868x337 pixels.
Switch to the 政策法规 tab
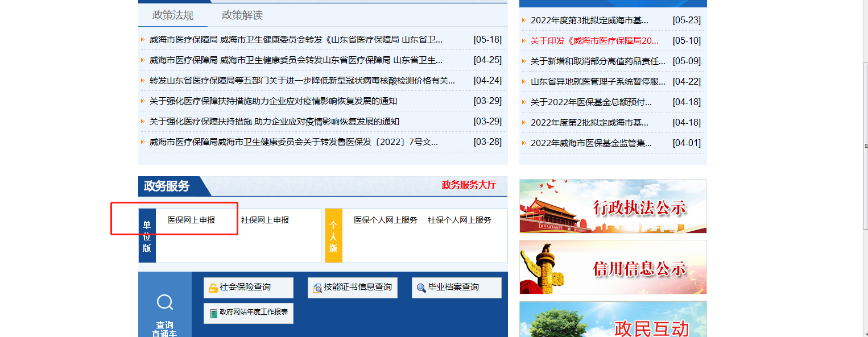tap(173, 15)
